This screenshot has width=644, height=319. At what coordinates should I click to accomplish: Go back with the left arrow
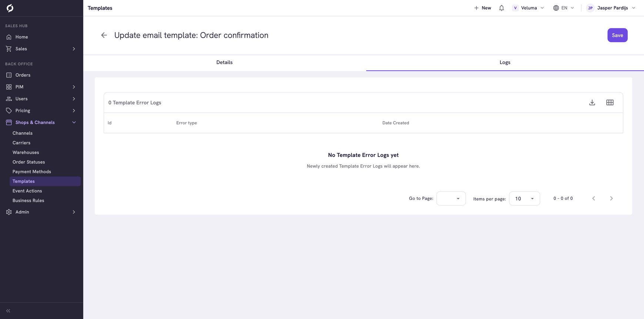click(104, 35)
